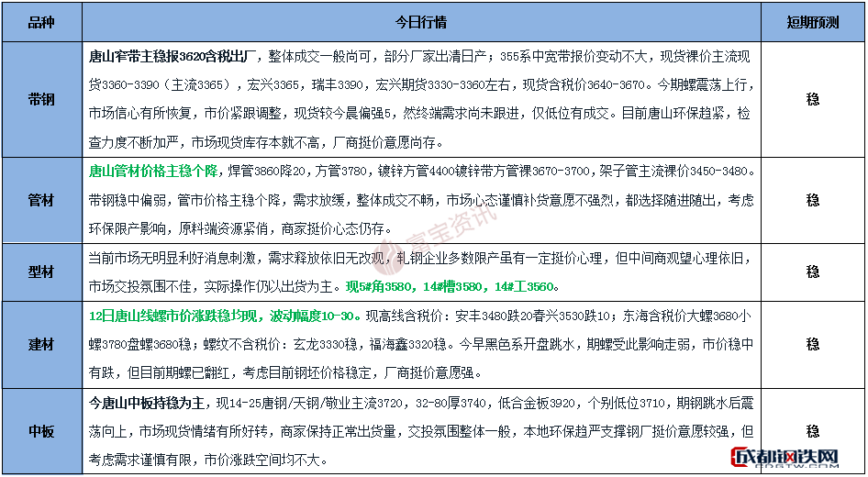Click the 型材 row label
The height and width of the screenshot is (477, 868).
[41, 272]
